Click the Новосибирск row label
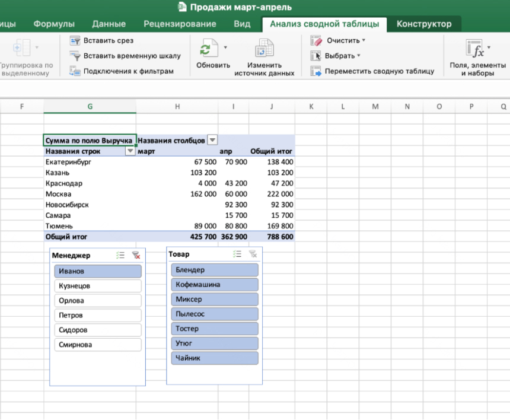The height and width of the screenshot is (420, 510). click(67, 205)
